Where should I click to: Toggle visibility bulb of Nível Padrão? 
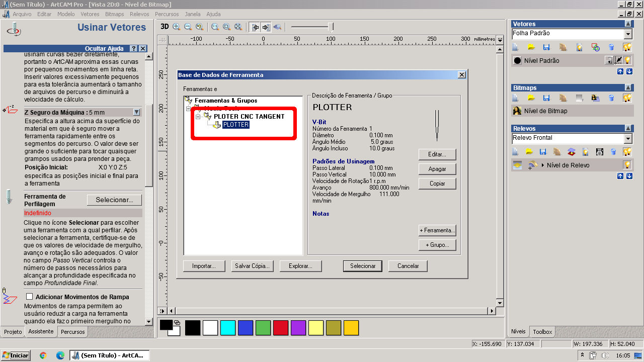(627, 60)
